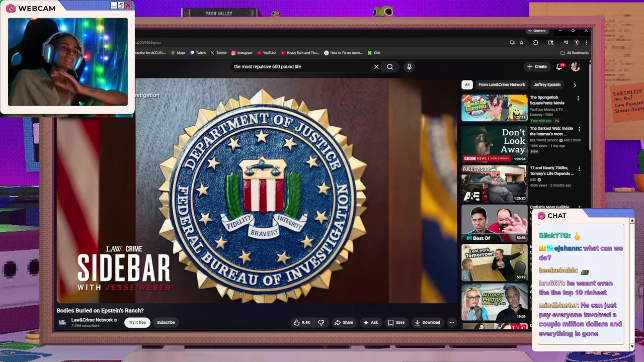The image size is (644, 362).
Task: Click the Ask button
Action: [x=370, y=322]
